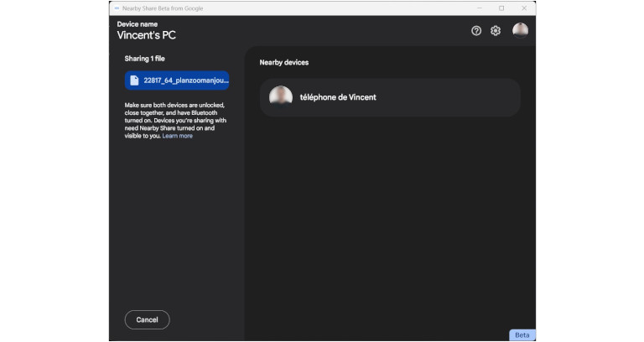Viewport: 644px width, 342px height.
Task: Select the 22817_64_planzoomanjou file chip
Action: 177,80
